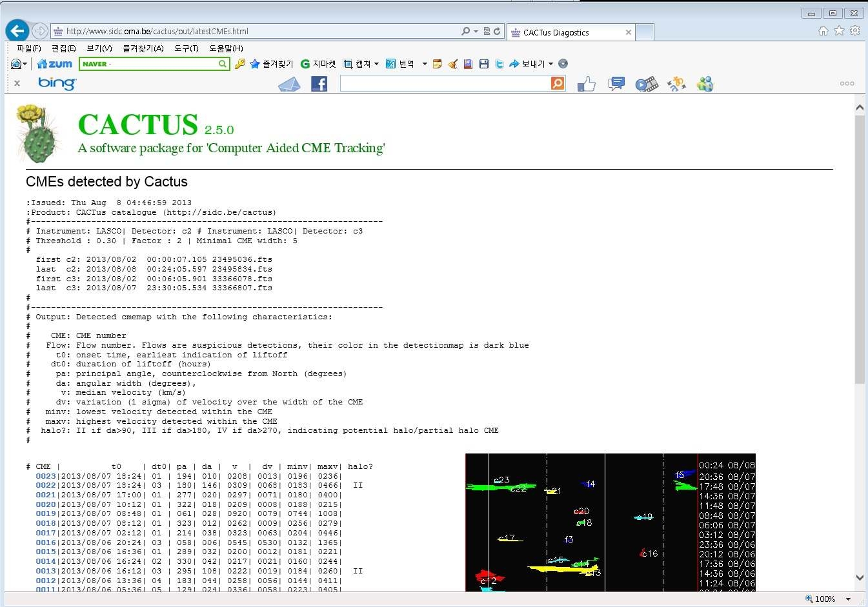
Task: Open CME 0023 link
Action: pos(46,476)
